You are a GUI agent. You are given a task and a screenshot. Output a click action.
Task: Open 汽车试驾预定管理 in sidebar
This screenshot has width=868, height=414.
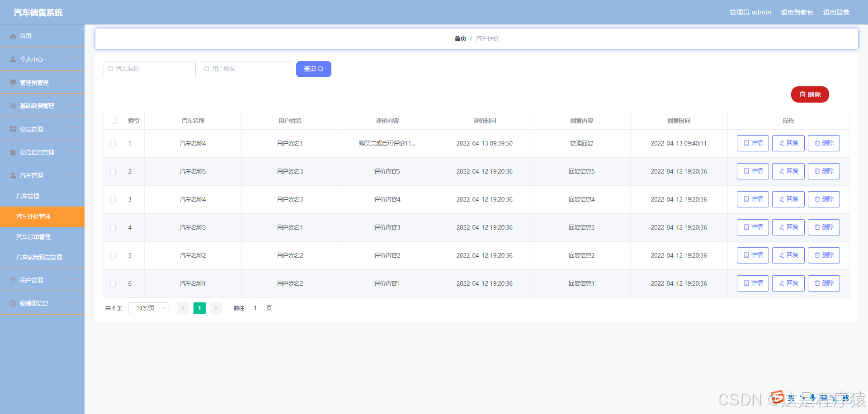42,257
